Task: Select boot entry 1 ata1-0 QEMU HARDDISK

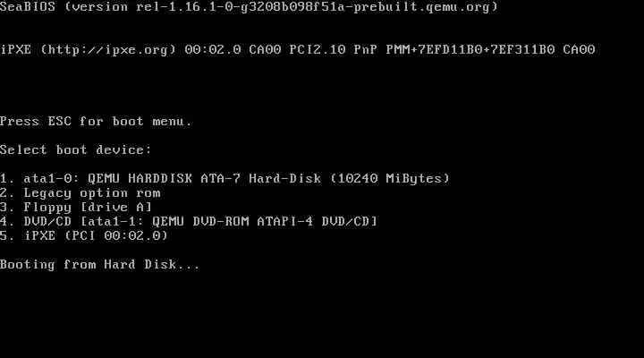Action: pos(225,178)
